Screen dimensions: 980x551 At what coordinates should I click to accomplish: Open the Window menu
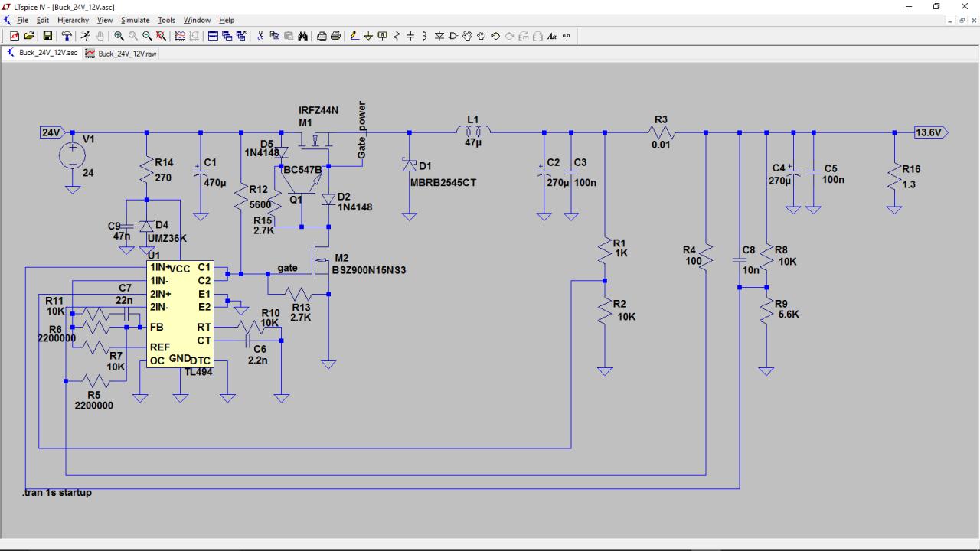pos(197,20)
